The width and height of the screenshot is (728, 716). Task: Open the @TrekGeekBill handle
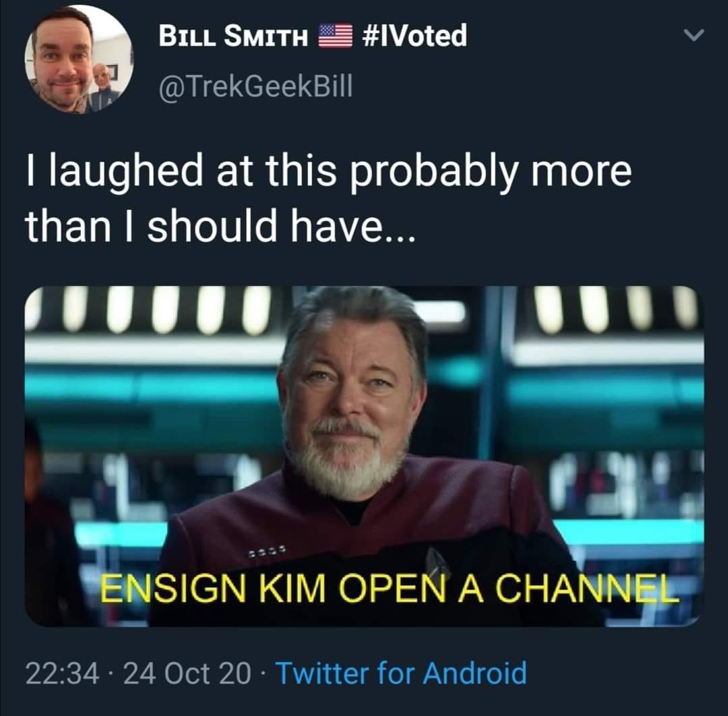256,86
